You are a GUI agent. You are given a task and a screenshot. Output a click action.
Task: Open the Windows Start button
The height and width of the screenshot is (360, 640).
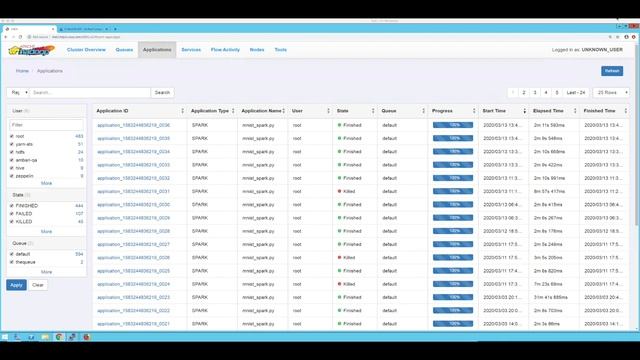[5, 337]
